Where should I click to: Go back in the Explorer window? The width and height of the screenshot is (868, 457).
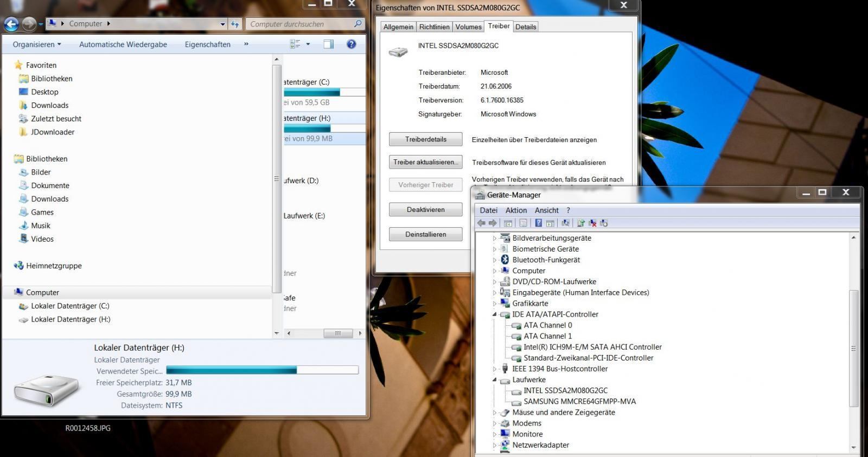click(x=11, y=24)
